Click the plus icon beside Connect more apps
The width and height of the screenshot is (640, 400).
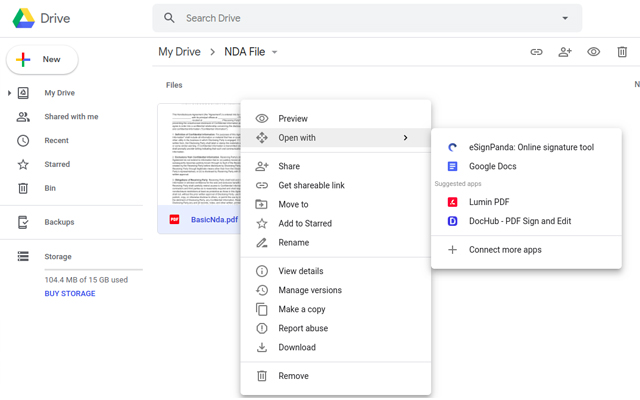452,250
